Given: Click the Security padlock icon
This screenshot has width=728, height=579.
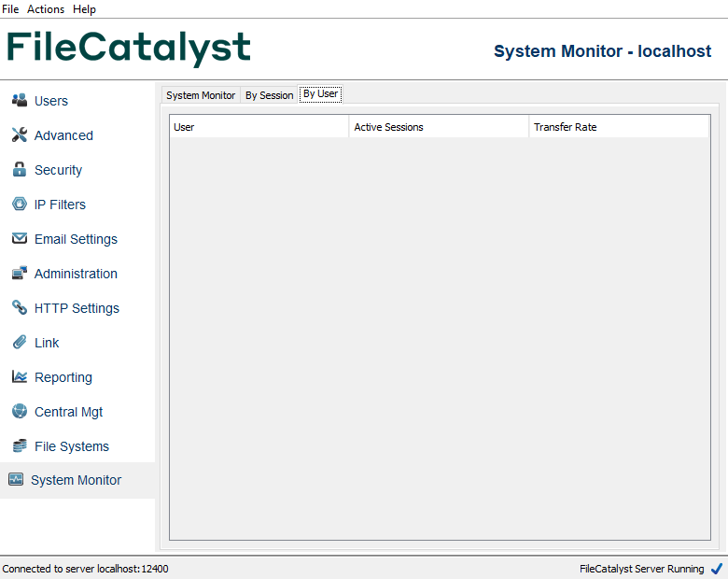Looking at the screenshot, I should [20, 169].
